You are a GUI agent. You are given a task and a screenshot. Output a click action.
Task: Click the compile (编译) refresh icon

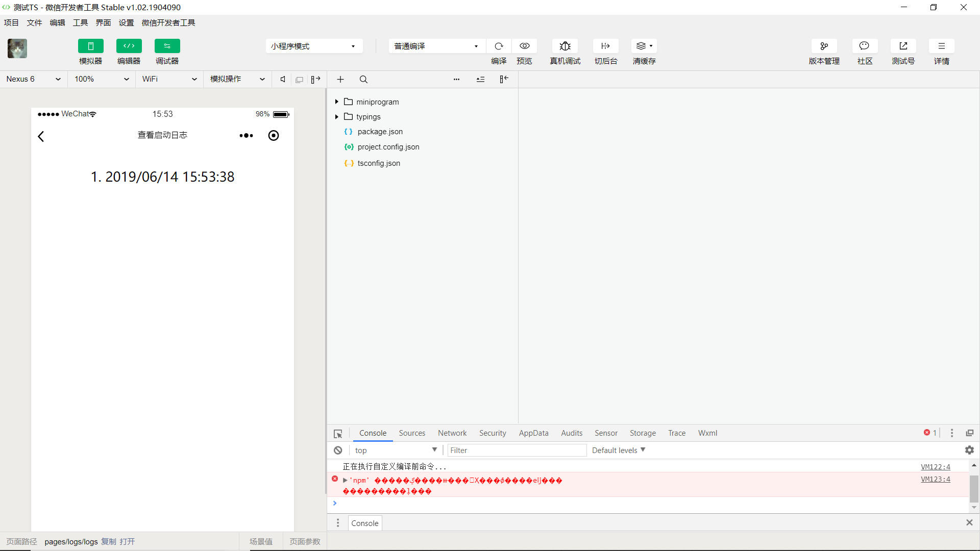(499, 46)
